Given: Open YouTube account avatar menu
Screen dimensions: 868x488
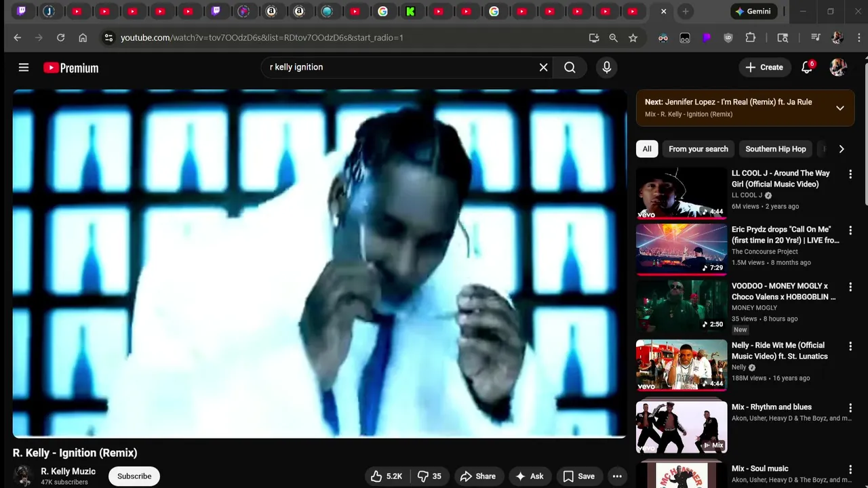Looking at the screenshot, I should point(838,67).
